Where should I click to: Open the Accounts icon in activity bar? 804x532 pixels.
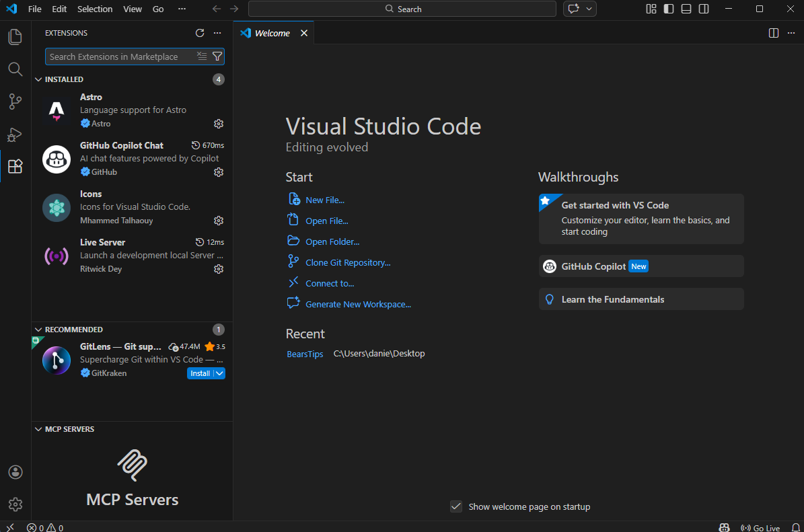(15, 472)
